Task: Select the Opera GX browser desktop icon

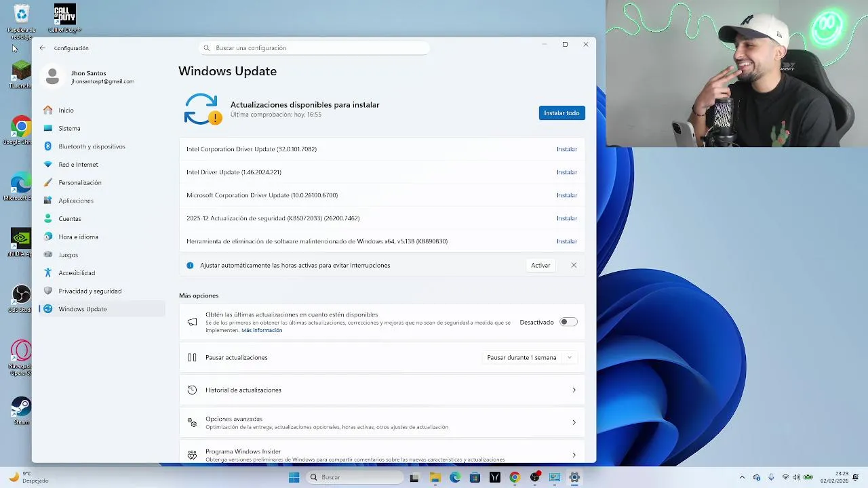Action: pos(21,358)
